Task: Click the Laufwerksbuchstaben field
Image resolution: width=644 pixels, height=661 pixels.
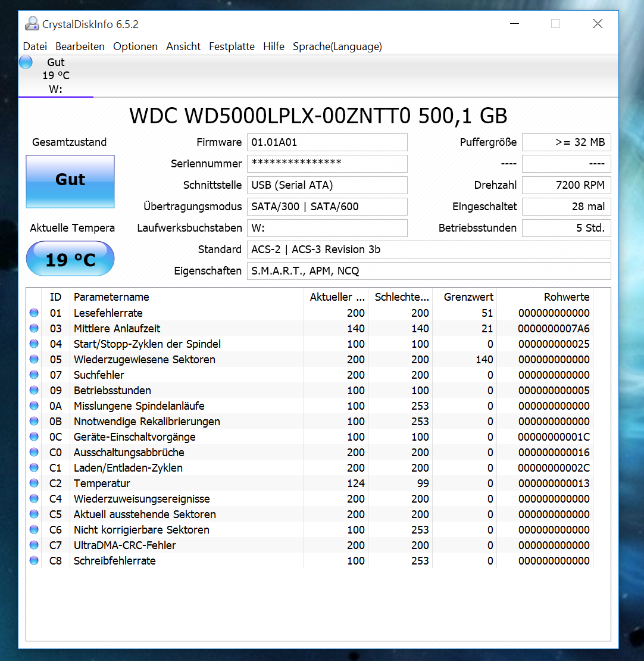Action: click(x=327, y=228)
